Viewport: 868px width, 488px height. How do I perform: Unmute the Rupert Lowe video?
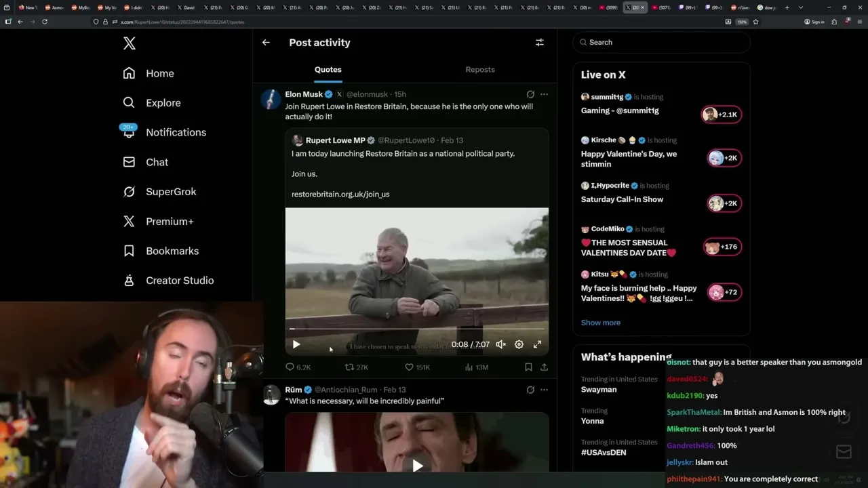(x=501, y=344)
